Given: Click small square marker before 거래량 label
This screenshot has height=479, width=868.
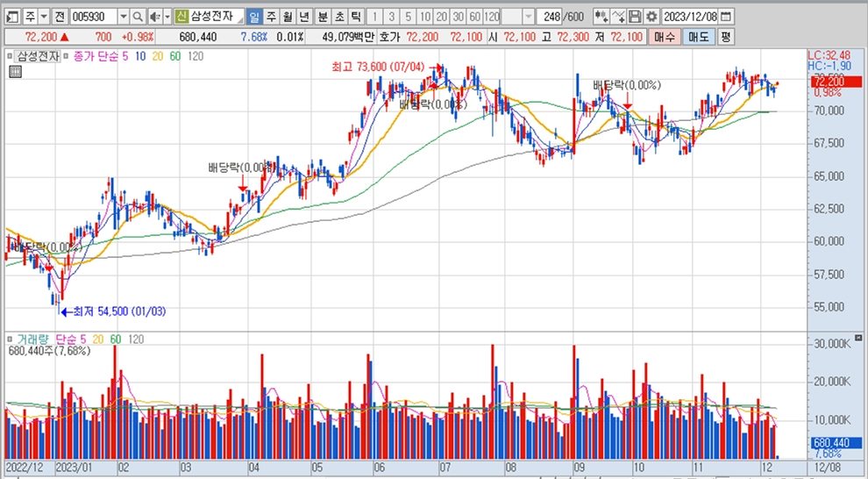Looking at the screenshot, I should [x=10, y=339].
